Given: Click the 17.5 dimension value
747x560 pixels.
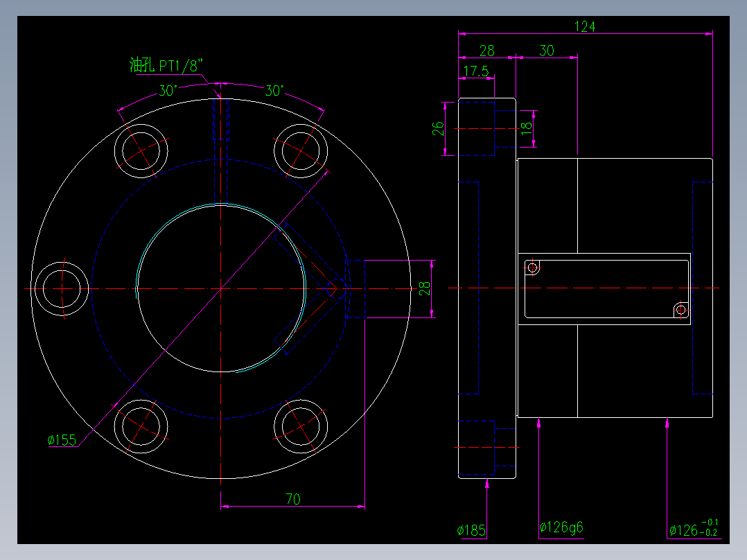Looking at the screenshot, I should point(476,71).
